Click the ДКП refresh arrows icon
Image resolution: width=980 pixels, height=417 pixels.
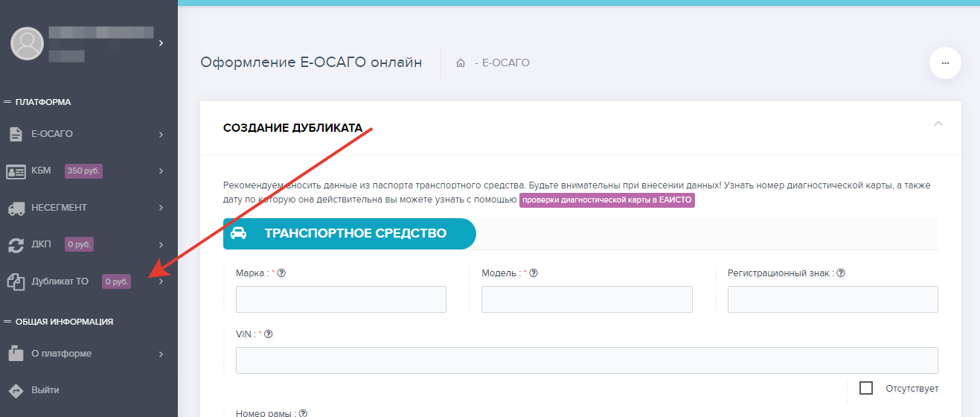coord(16,244)
